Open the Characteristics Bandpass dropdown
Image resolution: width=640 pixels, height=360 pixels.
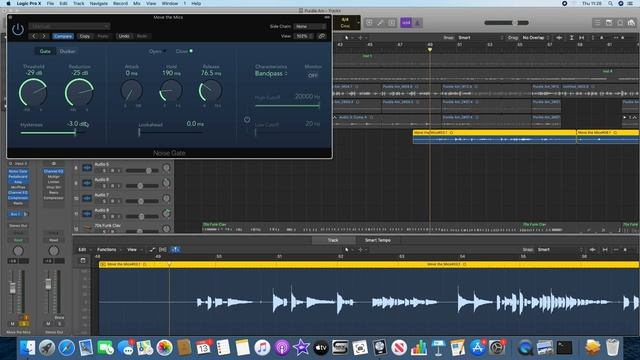tap(271, 74)
